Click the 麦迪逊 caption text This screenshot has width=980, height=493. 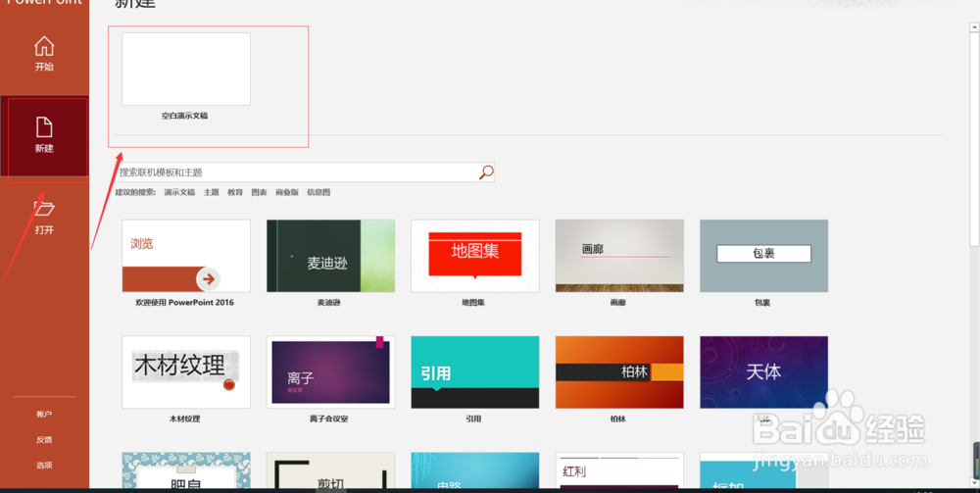[328, 303]
